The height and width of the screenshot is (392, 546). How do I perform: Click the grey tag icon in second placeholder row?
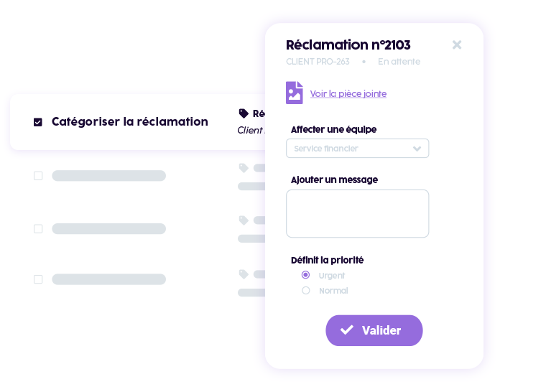[244, 220]
